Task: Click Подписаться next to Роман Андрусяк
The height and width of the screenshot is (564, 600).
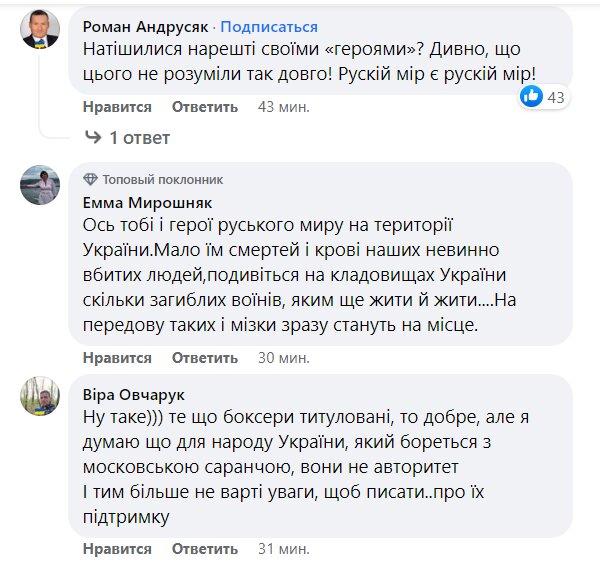Action: pyautogui.click(x=270, y=26)
